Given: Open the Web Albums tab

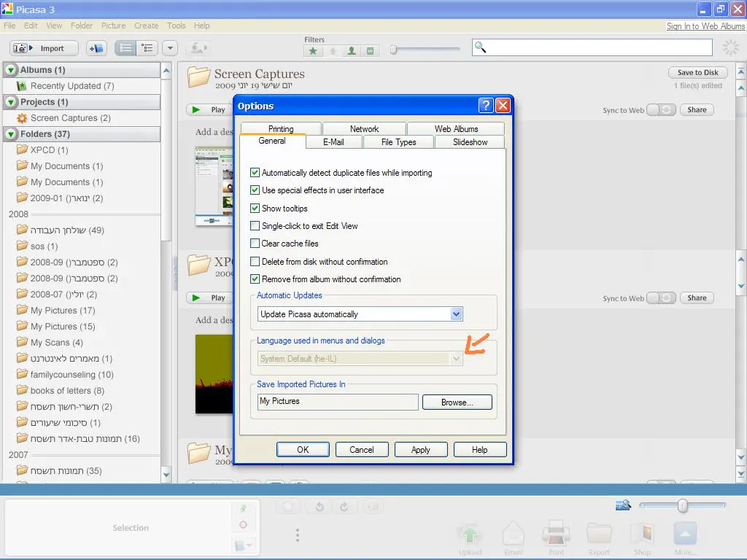Looking at the screenshot, I should (x=456, y=129).
